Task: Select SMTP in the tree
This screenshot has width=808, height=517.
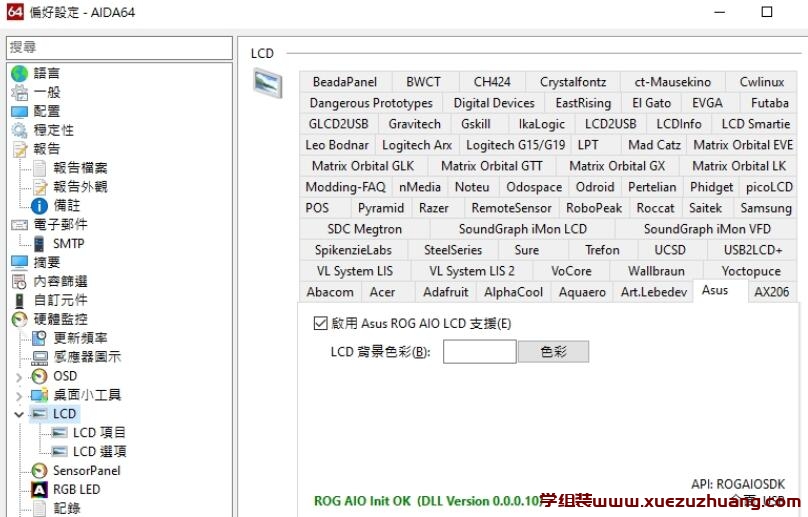Action: pyautogui.click(x=69, y=243)
